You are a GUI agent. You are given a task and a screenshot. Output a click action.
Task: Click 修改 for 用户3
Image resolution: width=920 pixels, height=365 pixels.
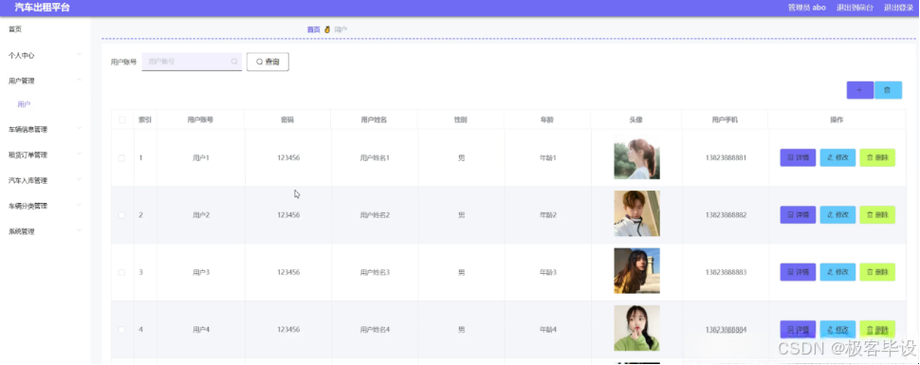coord(838,272)
